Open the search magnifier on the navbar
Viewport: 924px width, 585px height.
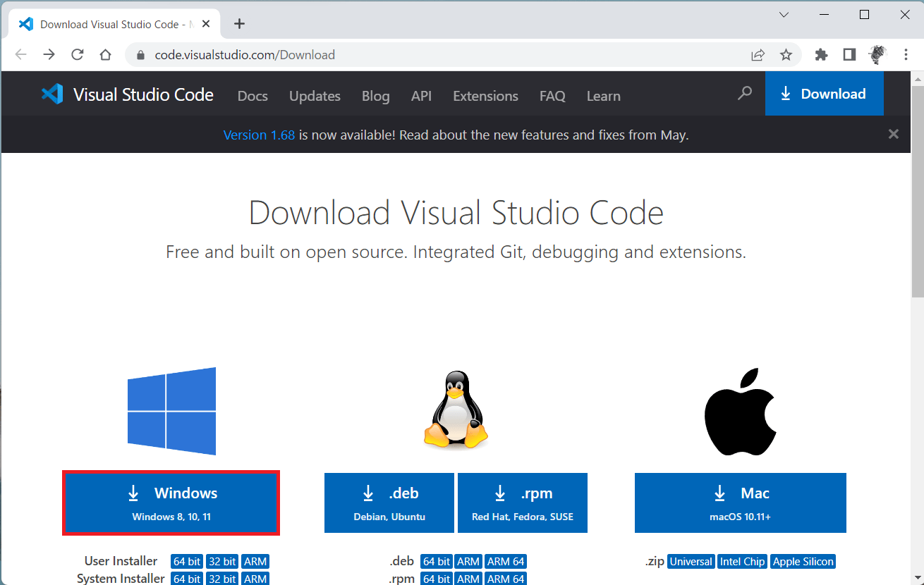click(744, 93)
